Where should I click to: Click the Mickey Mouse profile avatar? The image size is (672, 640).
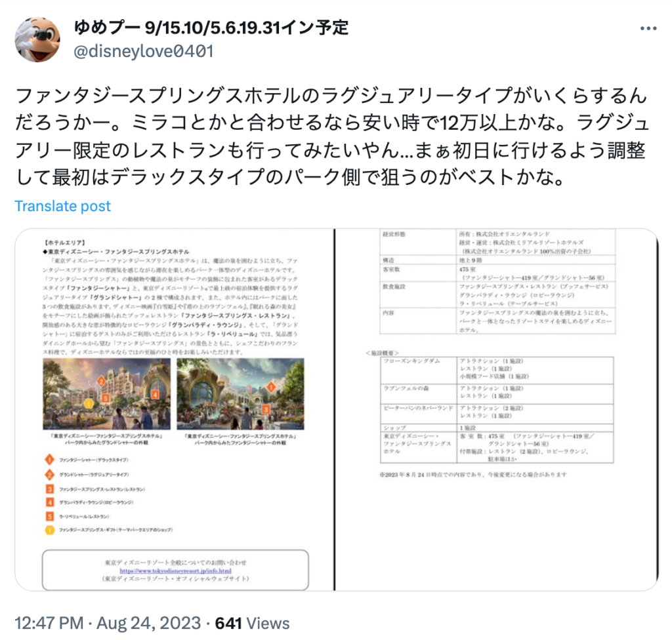click(x=37, y=40)
